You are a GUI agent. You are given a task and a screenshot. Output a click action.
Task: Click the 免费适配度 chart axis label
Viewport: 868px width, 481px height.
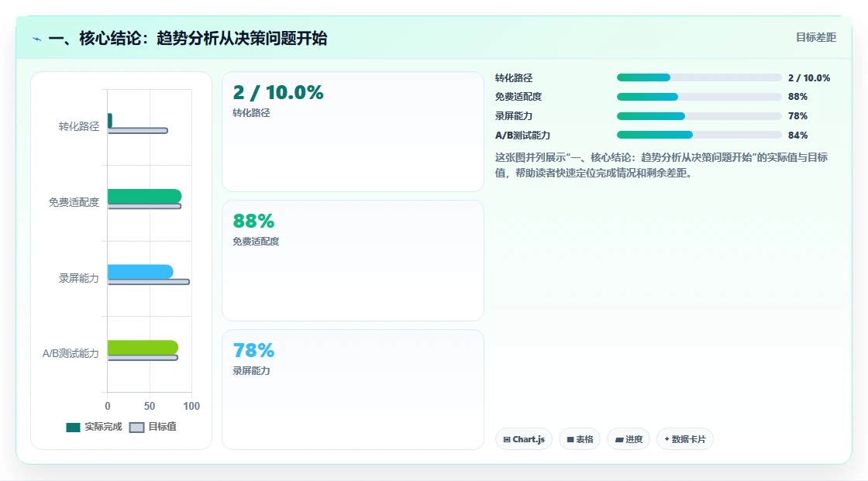tap(74, 203)
